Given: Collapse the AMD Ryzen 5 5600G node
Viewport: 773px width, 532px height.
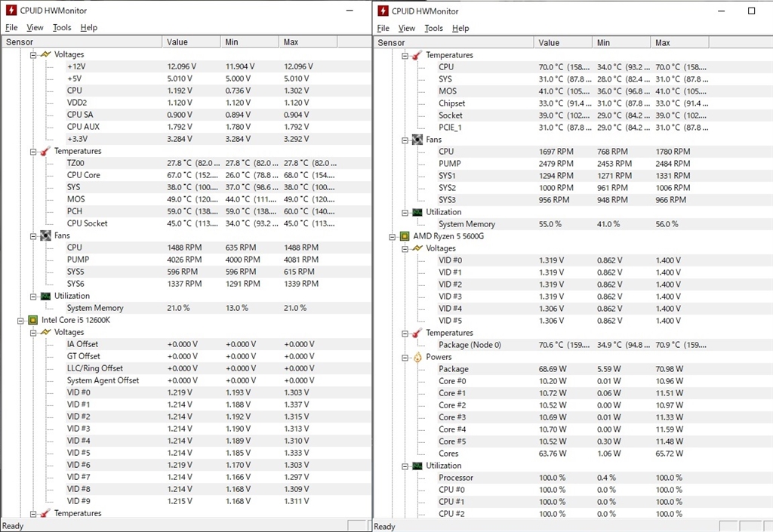Looking at the screenshot, I should [393, 237].
